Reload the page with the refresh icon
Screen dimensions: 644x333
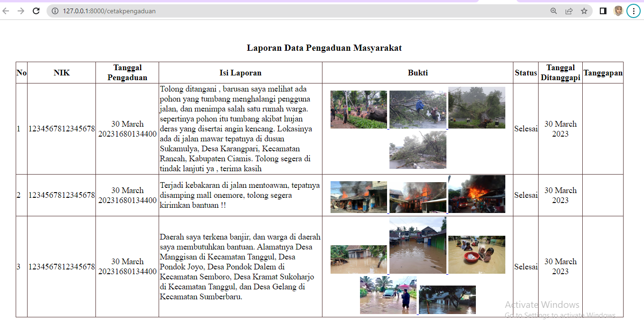tap(36, 11)
